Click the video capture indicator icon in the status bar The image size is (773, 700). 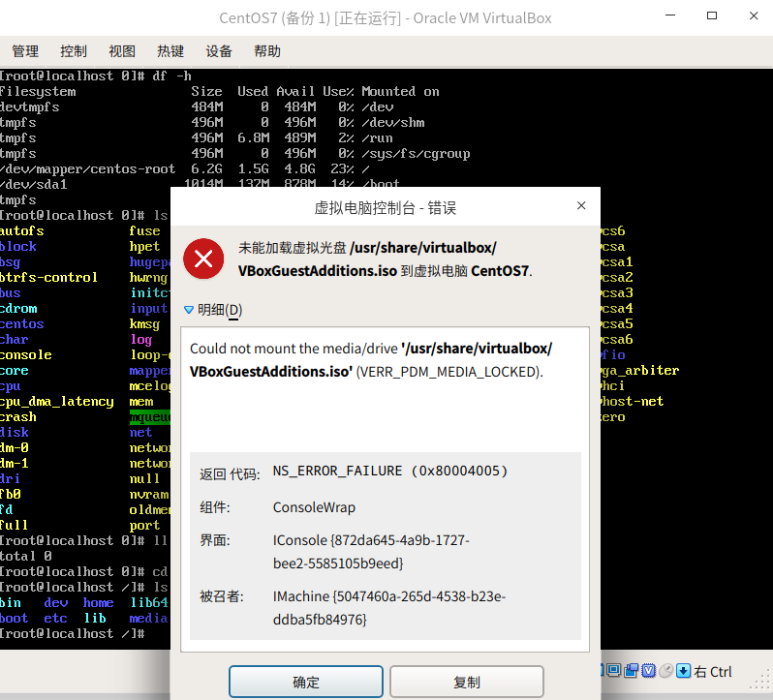[x=631, y=670]
